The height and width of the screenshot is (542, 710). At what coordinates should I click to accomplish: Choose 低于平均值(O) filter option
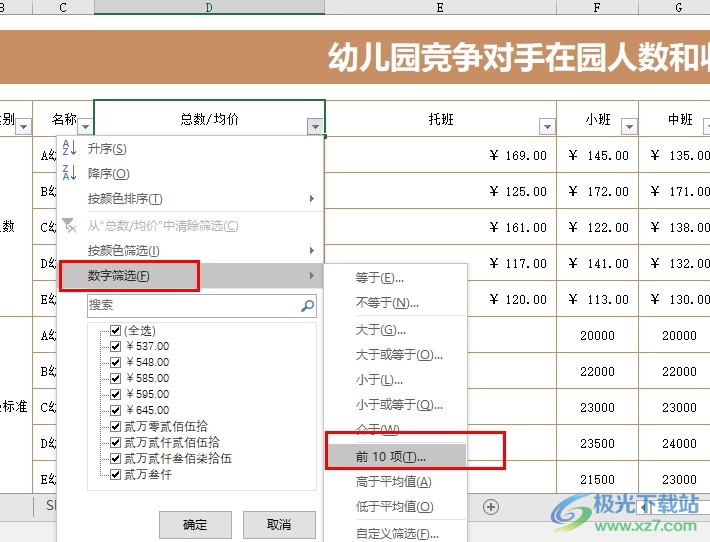[394, 506]
